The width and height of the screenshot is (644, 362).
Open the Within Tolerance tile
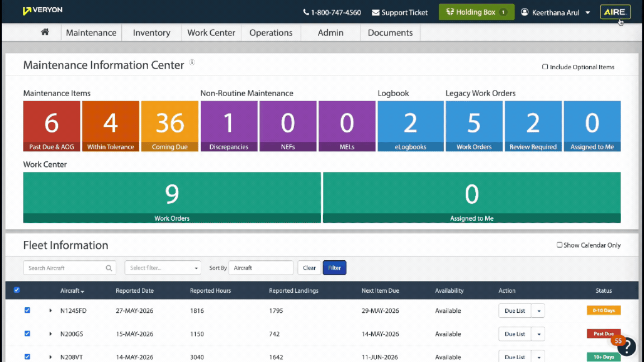click(x=111, y=126)
